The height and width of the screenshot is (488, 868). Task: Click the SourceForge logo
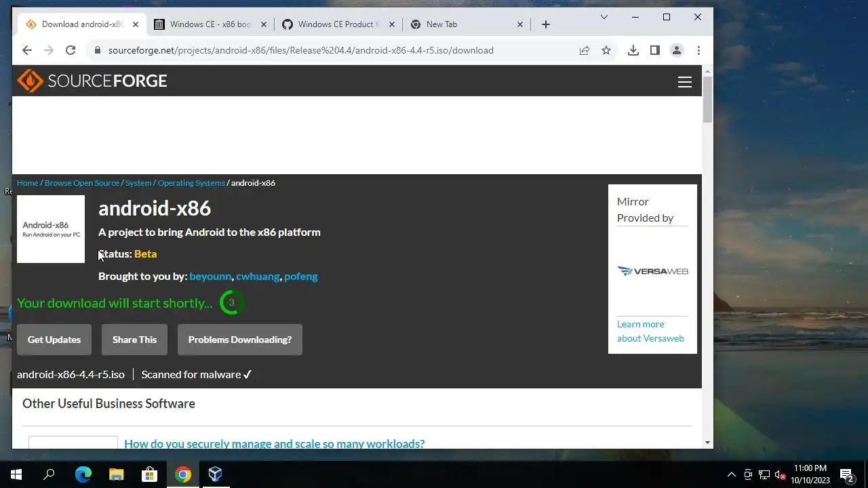pyautogui.click(x=92, y=81)
